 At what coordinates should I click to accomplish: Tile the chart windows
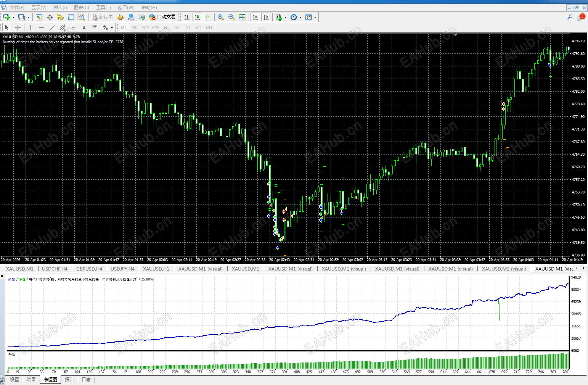pyautogui.click(x=242, y=17)
